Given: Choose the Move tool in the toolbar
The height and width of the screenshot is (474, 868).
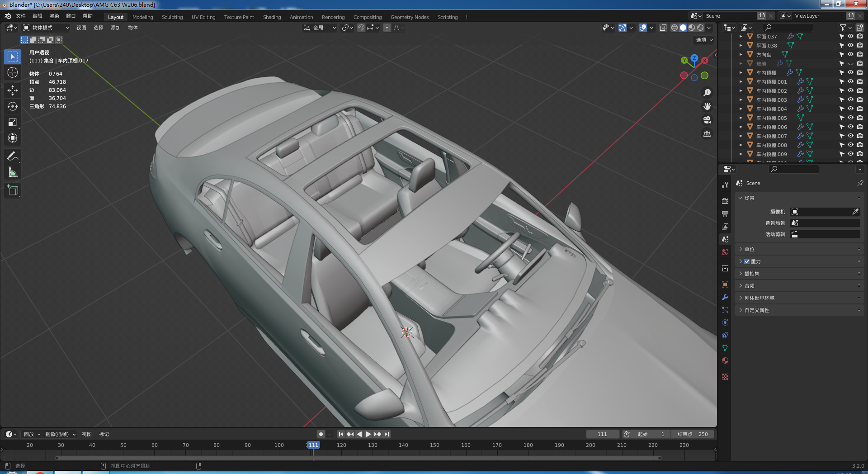Looking at the screenshot, I should (x=13, y=90).
